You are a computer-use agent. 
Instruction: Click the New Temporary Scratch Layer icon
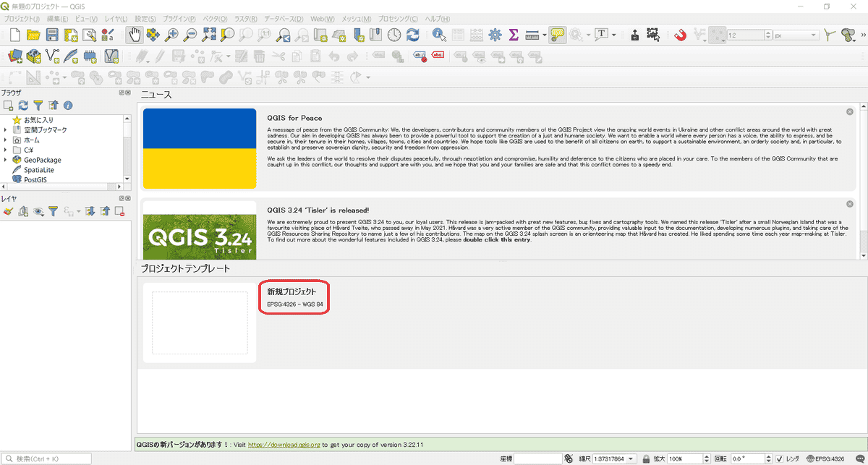pyautogui.click(x=90, y=56)
